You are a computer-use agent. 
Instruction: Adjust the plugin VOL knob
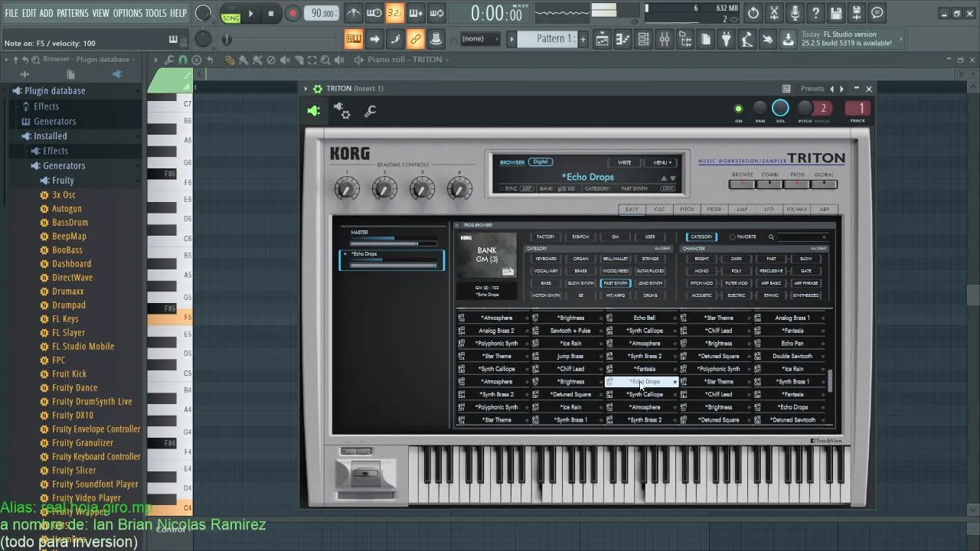[780, 108]
